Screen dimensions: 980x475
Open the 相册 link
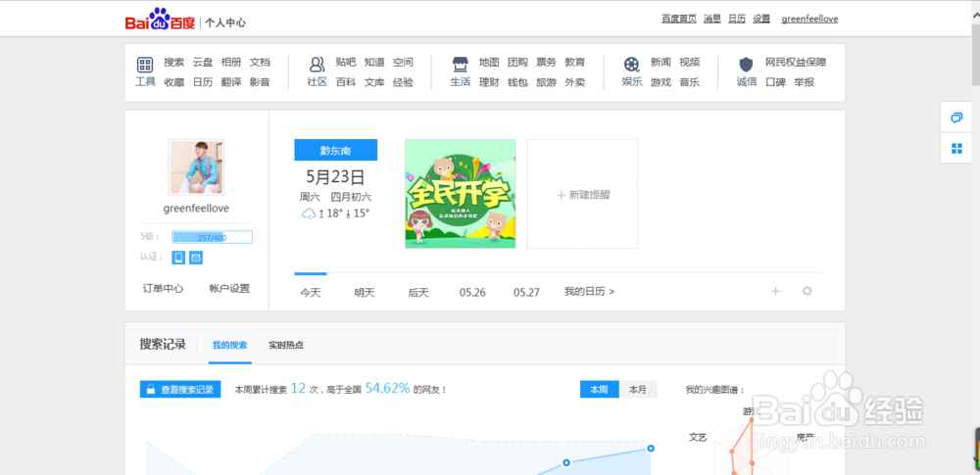pyautogui.click(x=231, y=62)
